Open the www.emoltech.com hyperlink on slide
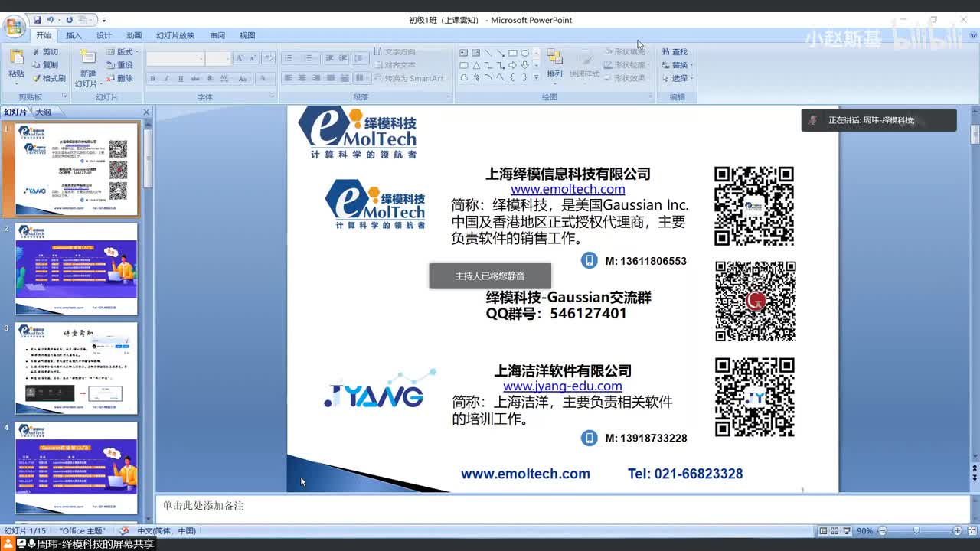 (568, 189)
